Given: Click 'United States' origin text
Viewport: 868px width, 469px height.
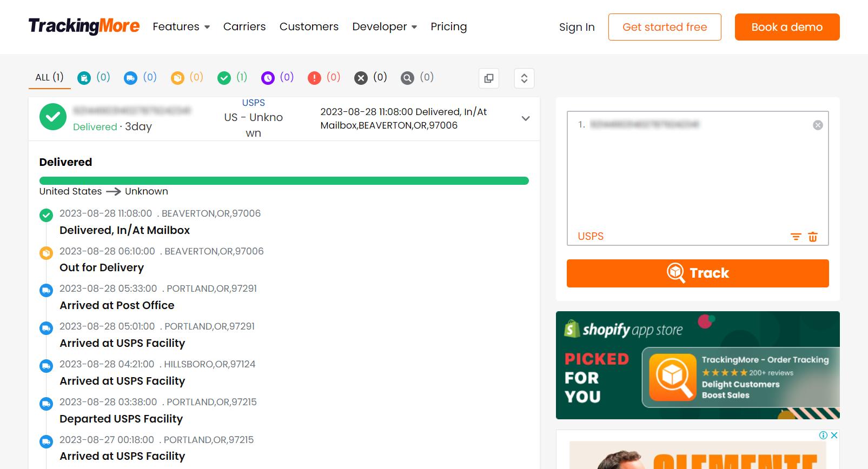Looking at the screenshot, I should (x=70, y=191).
